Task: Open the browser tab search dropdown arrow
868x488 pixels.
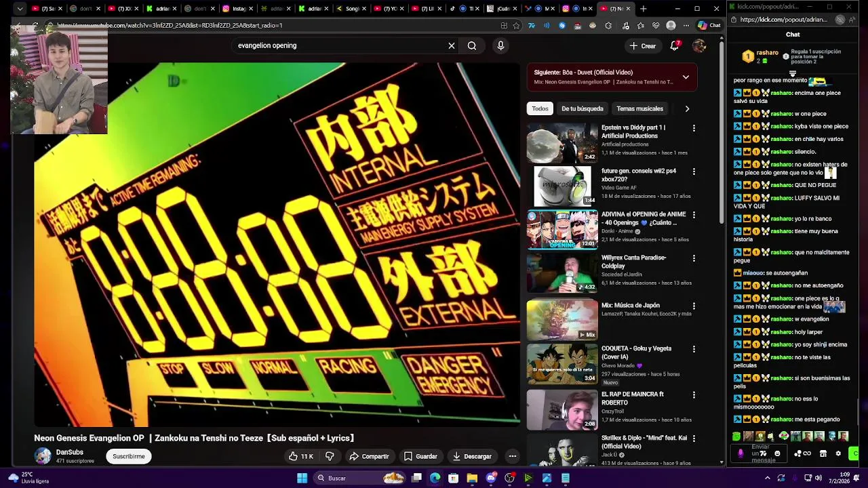Action: 20,9
